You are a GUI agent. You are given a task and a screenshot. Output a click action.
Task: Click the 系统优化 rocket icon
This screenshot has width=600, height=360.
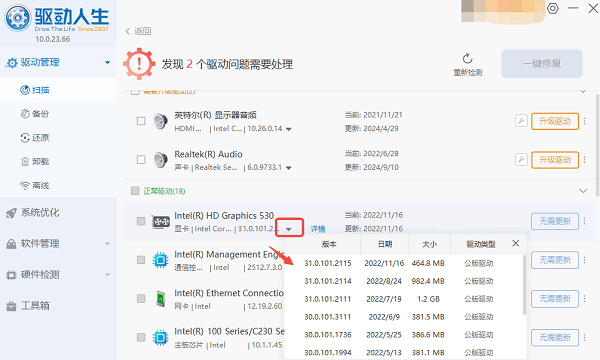pyautogui.click(x=11, y=213)
